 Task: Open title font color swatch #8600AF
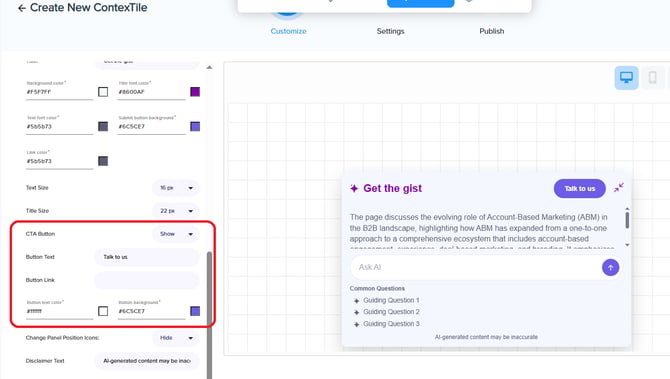click(195, 92)
